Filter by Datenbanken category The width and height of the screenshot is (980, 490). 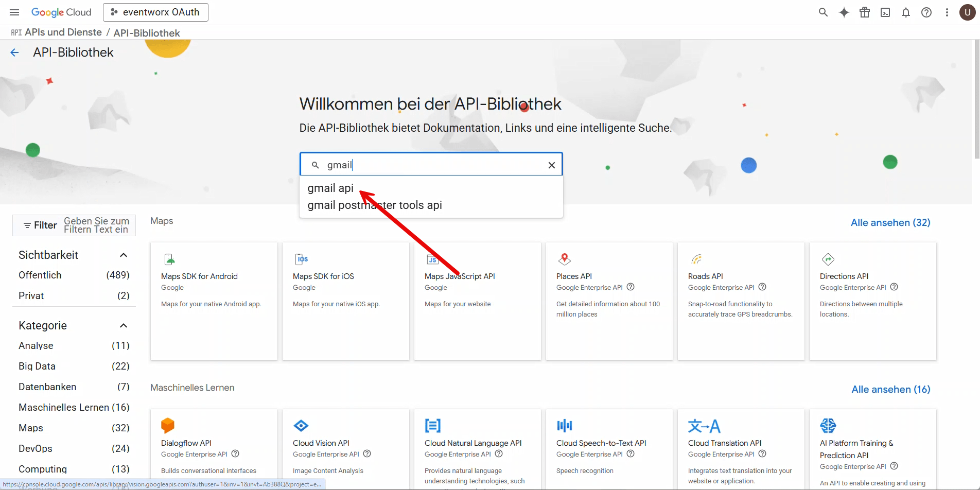pos(74,387)
